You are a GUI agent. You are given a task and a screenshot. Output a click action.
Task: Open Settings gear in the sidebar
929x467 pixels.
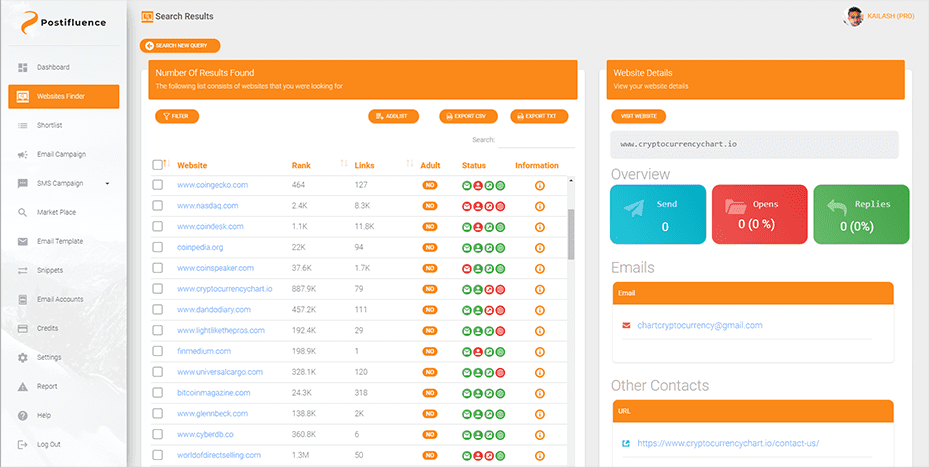pyautogui.click(x=23, y=357)
